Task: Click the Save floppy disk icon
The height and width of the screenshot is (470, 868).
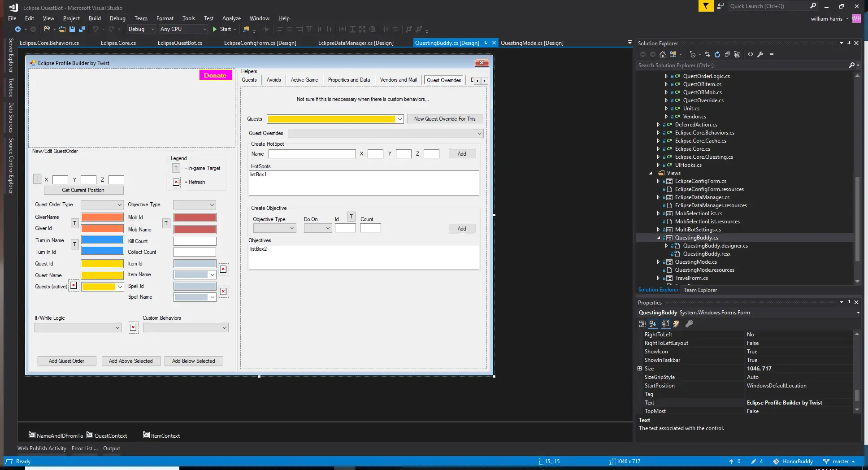Action: click(x=72, y=29)
